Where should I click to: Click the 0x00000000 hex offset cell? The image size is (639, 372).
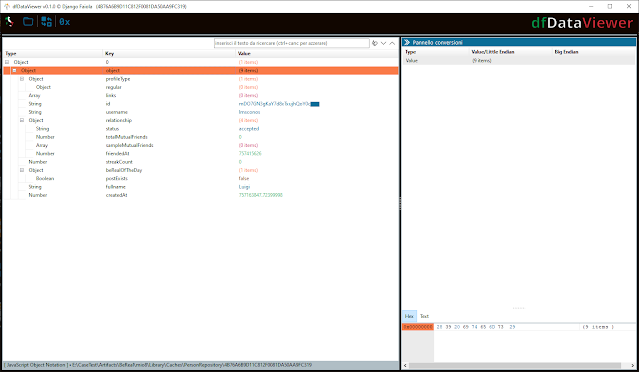pyautogui.click(x=418, y=327)
